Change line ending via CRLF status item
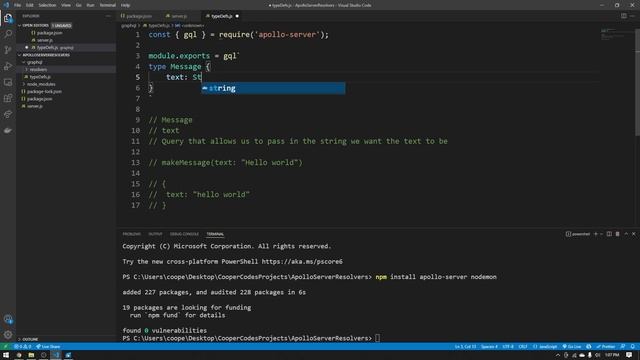This screenshot has width=640, height=360. click(523, 347)
